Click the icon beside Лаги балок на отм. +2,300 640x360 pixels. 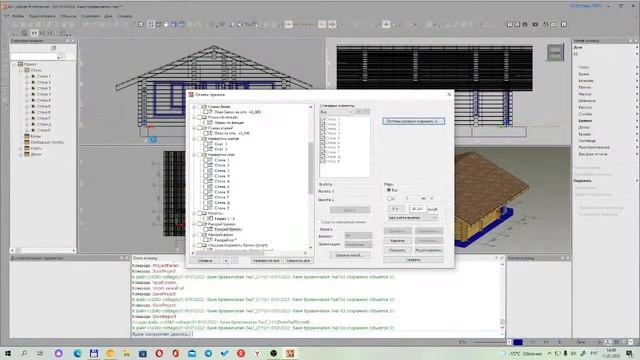point(211,112)
